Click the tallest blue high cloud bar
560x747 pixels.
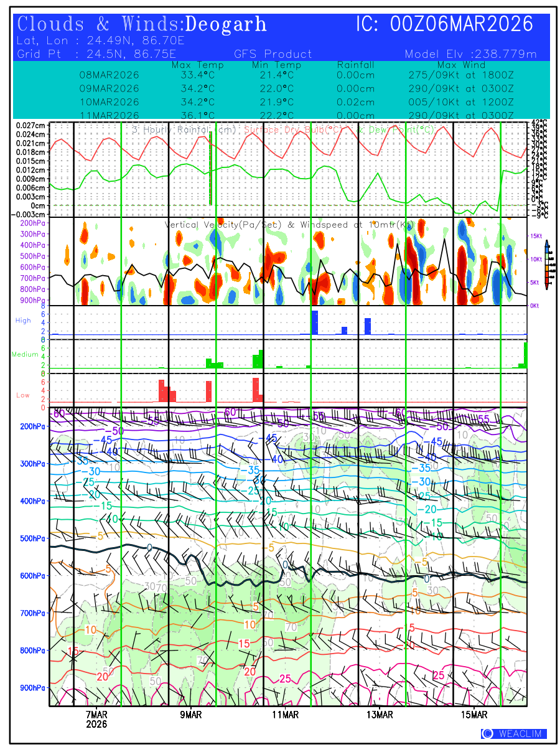[x=315, y=322]
